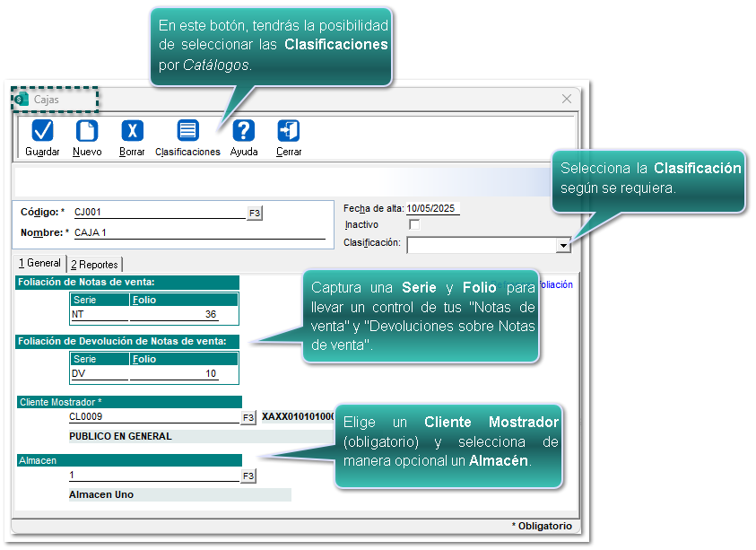The height and width of the screenshot is (550, 756).
Task: Edit the devolución Serie field DV
Action: 99,373
